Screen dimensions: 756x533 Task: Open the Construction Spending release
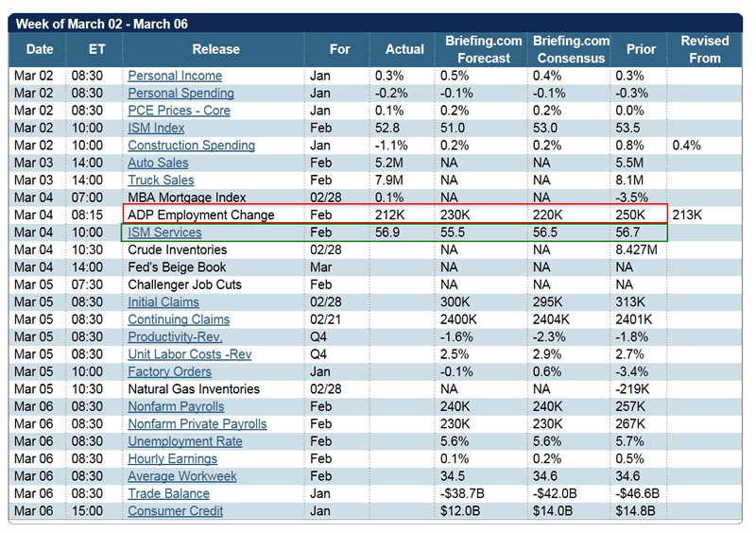[191, 146]
